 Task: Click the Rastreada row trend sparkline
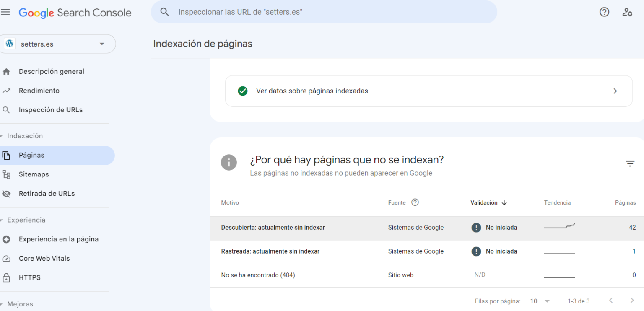click(x=559, y=253)
